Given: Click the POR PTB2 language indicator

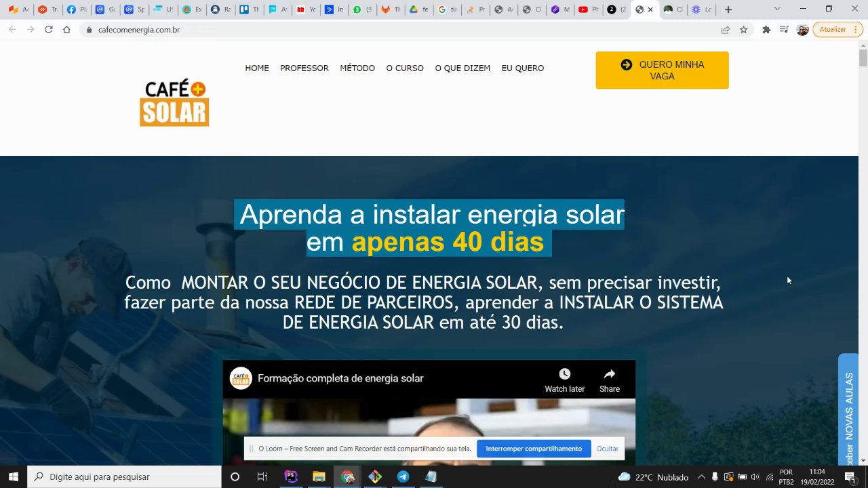Looking at the screenshot, I should coord(787,477).
